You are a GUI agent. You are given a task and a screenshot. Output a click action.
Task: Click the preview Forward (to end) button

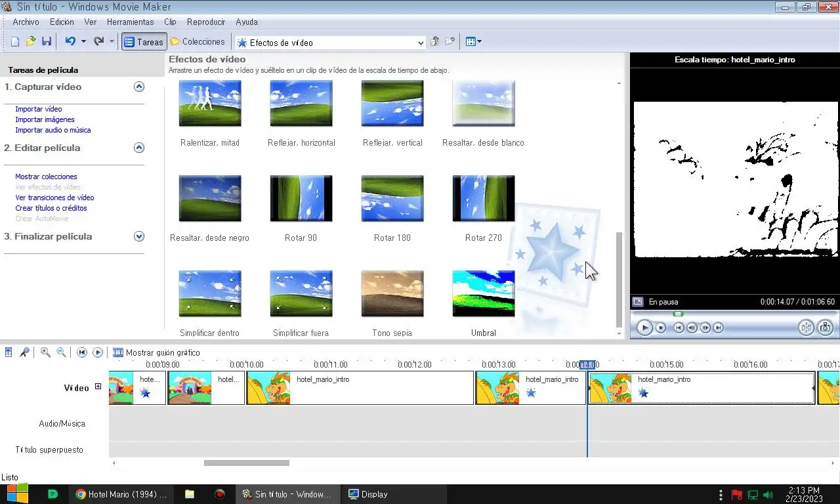[719, 327]
